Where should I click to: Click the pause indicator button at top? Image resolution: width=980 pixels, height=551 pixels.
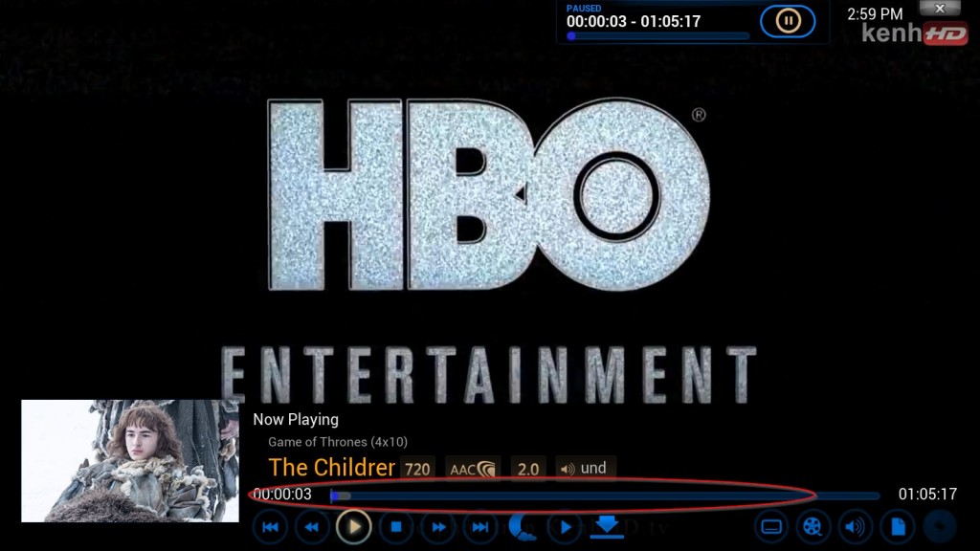(788, 21)
